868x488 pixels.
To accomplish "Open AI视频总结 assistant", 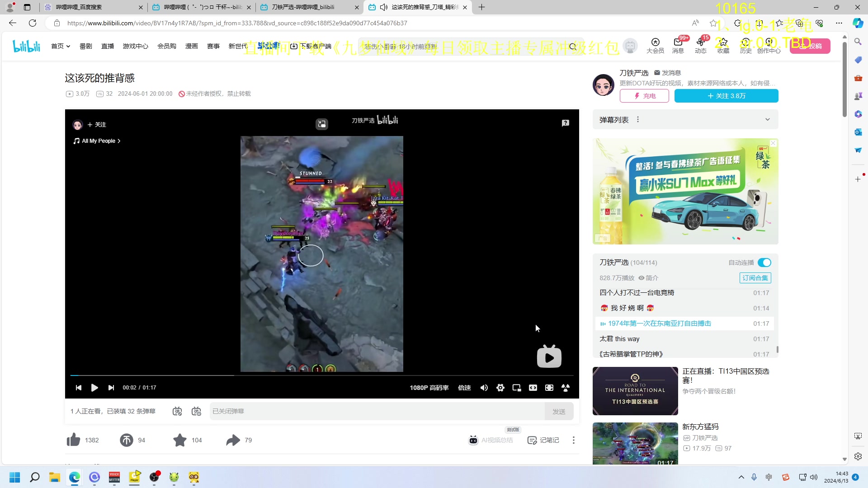I will (491, 440).
